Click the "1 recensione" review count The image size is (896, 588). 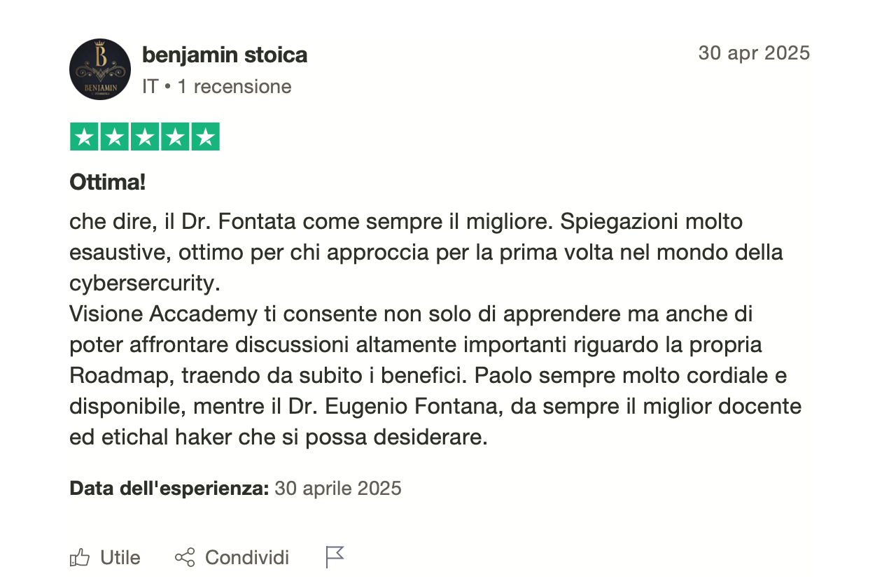point(234,87)
